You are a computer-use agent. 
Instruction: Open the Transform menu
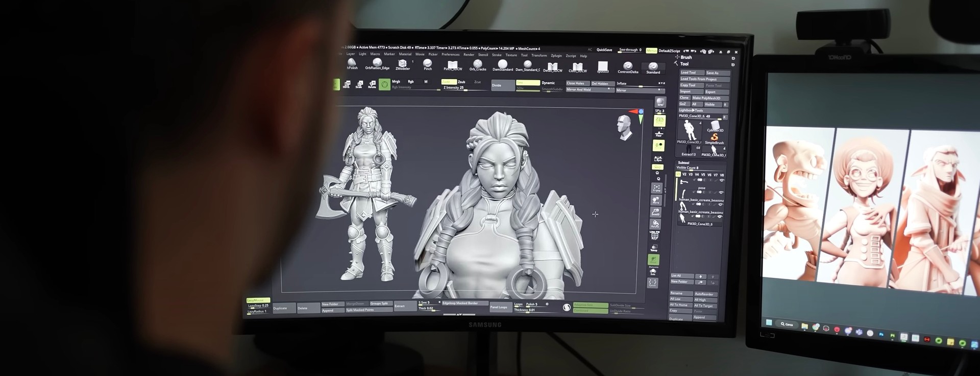[539, 55]
